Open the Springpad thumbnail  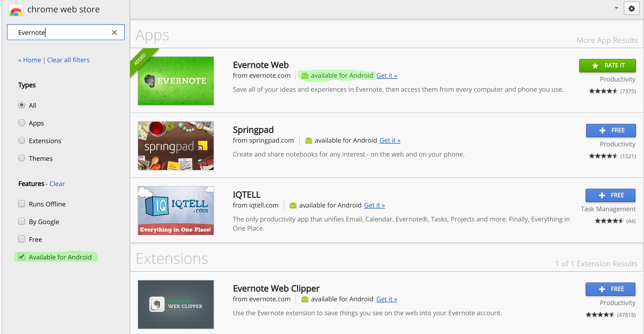click(x=176, y=146)
